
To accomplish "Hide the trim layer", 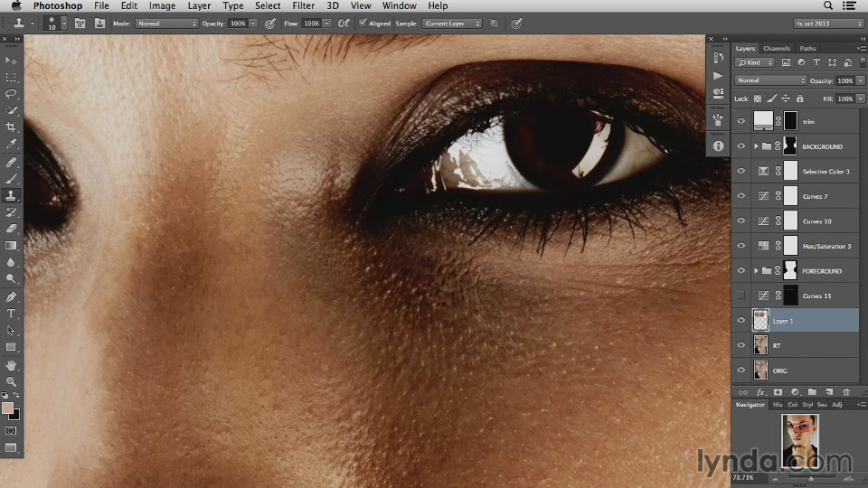I will (x=741, y=121).
